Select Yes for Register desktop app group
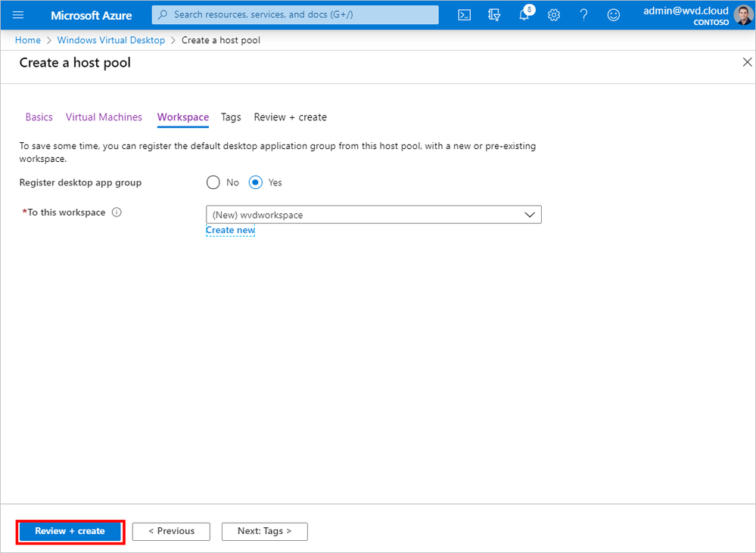Image resolution: width=756 pixels, height=553 pixels. tap(256, 182)
